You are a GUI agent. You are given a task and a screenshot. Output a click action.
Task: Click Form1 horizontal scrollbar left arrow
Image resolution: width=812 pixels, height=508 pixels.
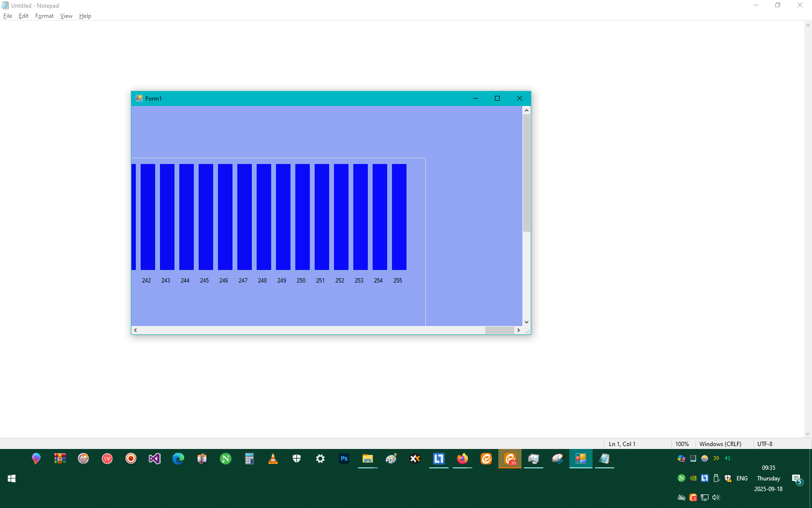tap(136, 330)
